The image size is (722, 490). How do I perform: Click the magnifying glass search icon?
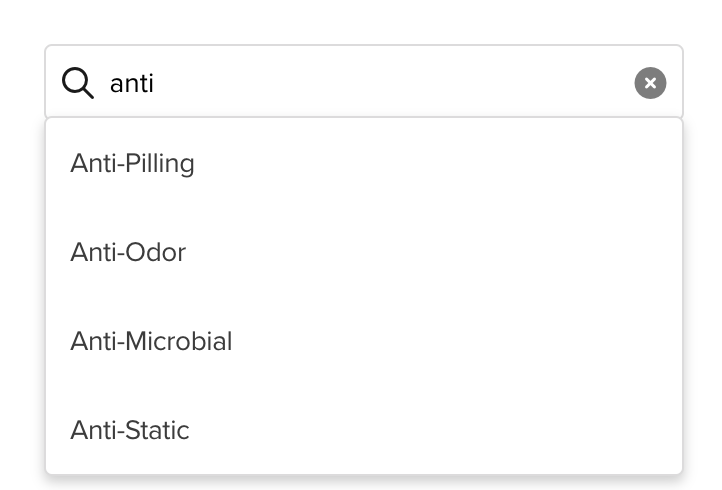coord(78,83)
